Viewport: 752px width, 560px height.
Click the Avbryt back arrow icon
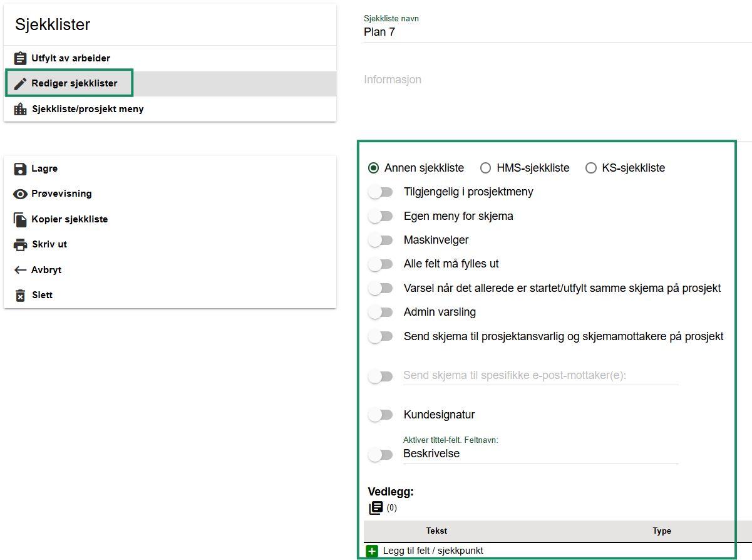coord(20,271)
